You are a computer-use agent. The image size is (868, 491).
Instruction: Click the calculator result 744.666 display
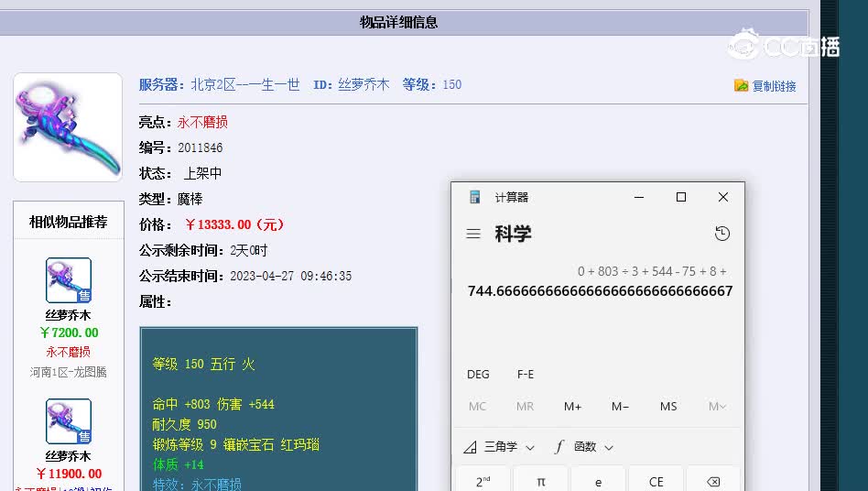(x=600, y=291)
